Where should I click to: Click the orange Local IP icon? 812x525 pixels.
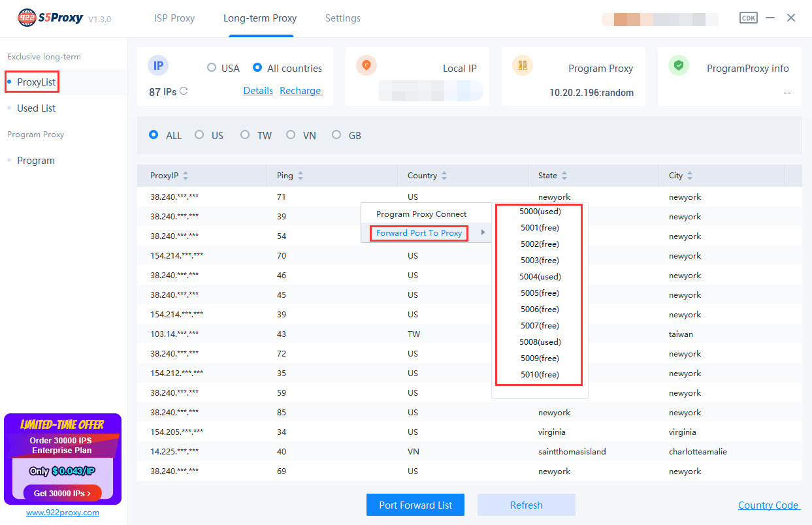(x=366, y=65)
